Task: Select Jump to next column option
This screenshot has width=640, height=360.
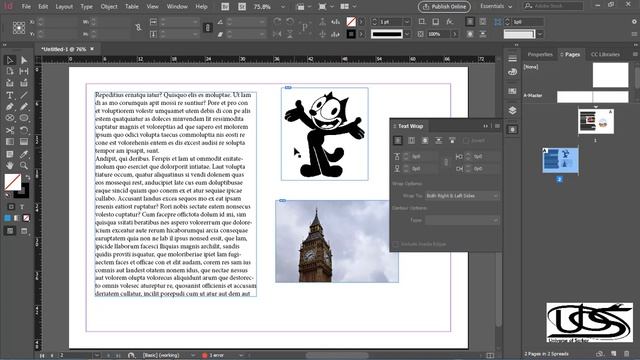Action: click(452, 140)
